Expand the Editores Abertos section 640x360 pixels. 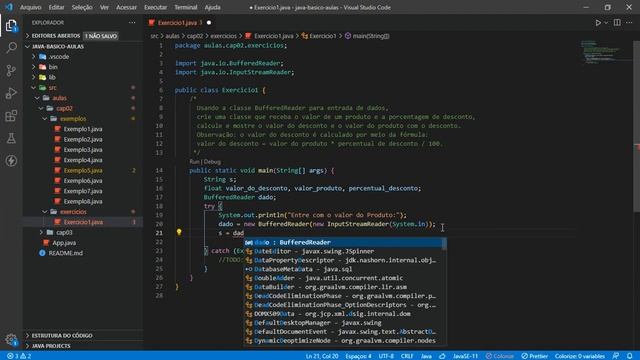point(56,36)
